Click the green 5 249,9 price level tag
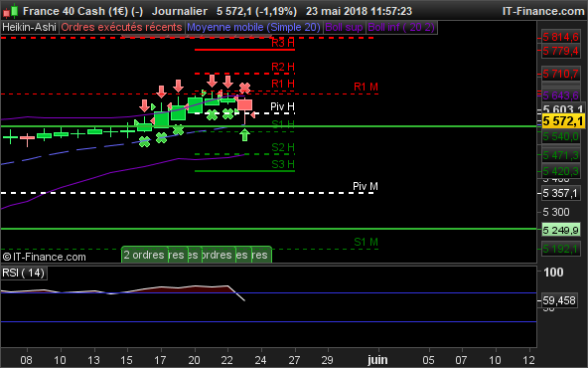Viewport: 588px width, 368px height. [561, 230]
